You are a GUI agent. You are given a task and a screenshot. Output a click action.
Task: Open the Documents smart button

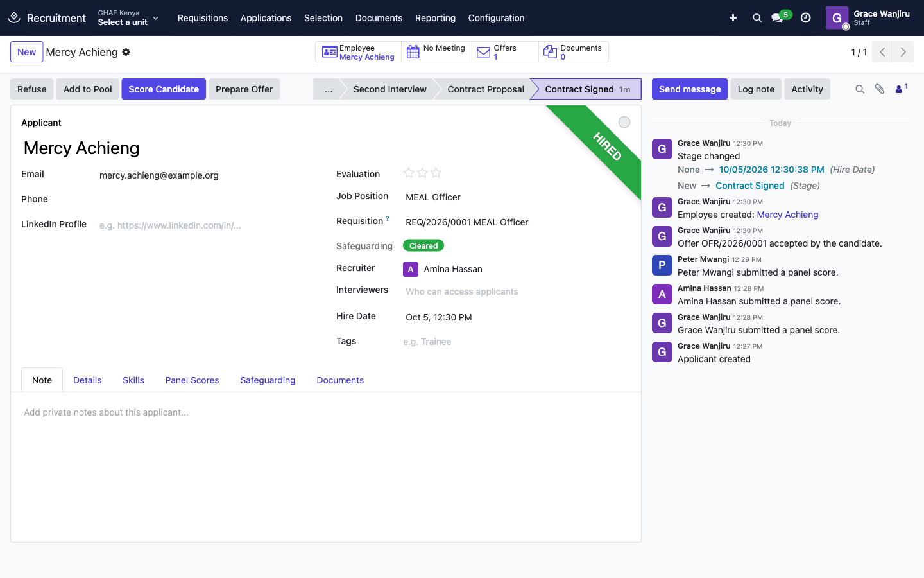tap(573, 52)
